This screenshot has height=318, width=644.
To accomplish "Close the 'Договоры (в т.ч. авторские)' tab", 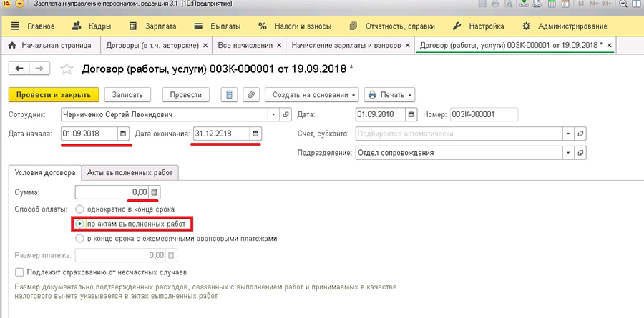I will [x=205, y=46].
